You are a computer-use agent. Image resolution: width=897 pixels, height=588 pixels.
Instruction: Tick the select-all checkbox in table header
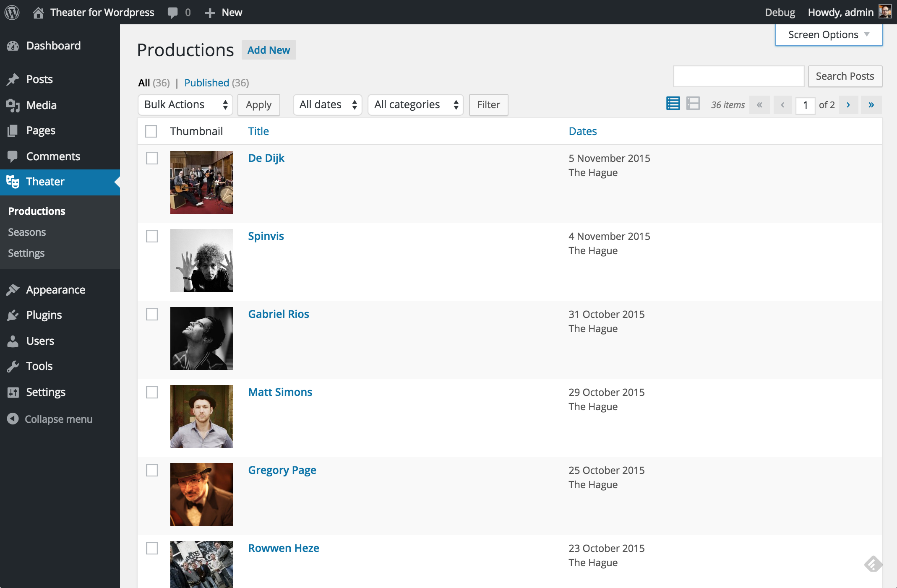(151, 131)
